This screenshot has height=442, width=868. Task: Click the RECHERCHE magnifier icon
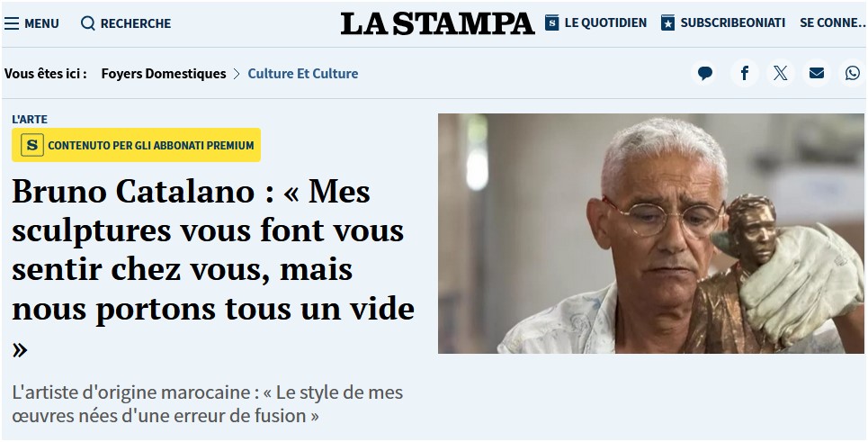(87, 23)
